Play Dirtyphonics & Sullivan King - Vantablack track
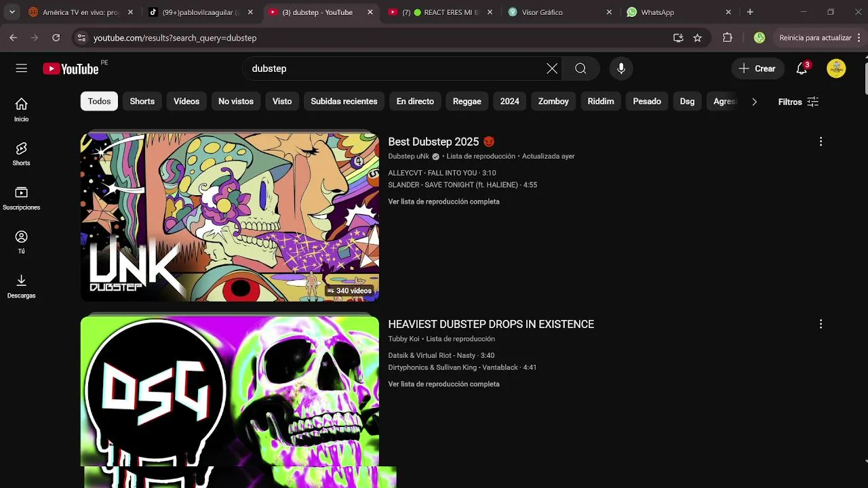The width and height of the screenshot is (868, 488). coord(462,367)
